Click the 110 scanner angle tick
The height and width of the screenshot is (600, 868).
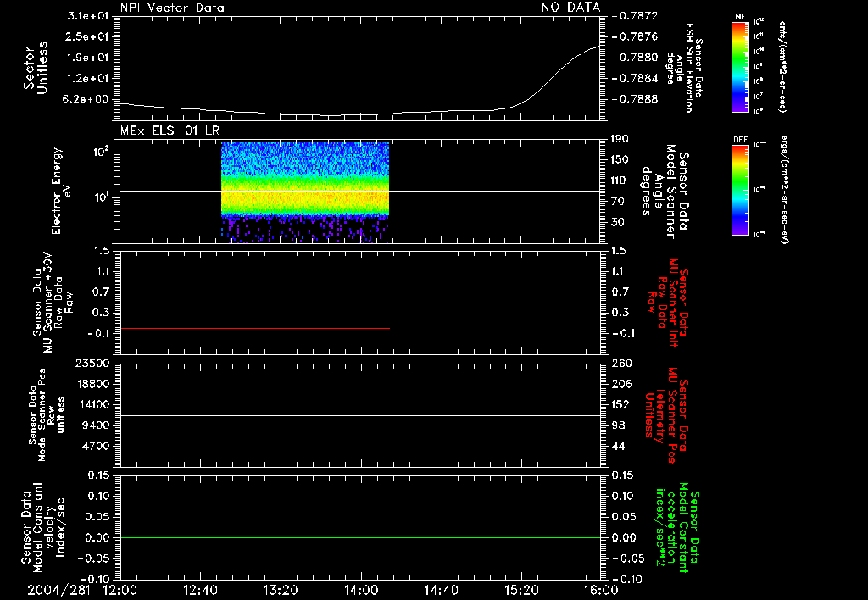(x=620, y=181)
